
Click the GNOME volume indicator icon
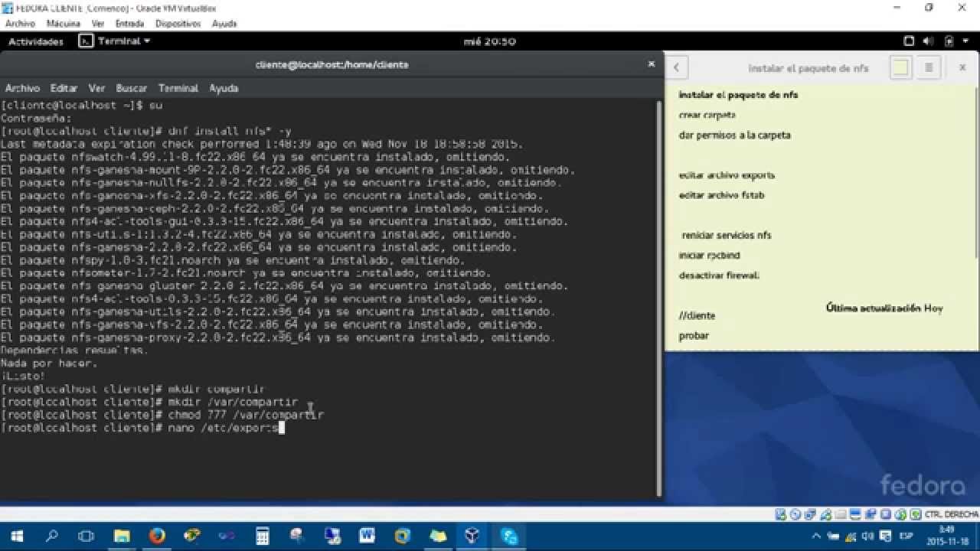[x=928, y=41]
